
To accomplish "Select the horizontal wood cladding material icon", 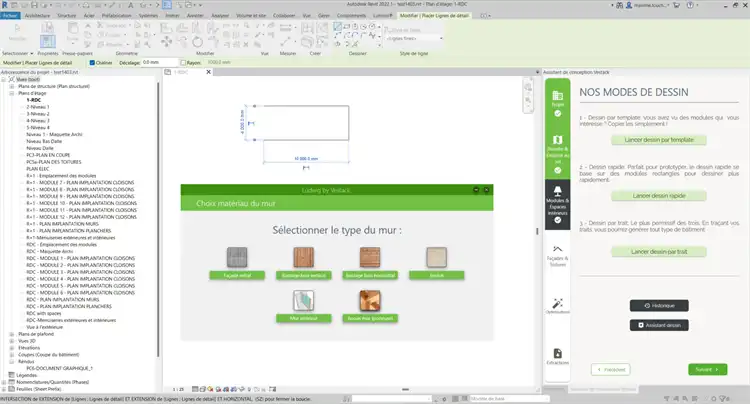I will pyautogui.click(x=370, y=257).
